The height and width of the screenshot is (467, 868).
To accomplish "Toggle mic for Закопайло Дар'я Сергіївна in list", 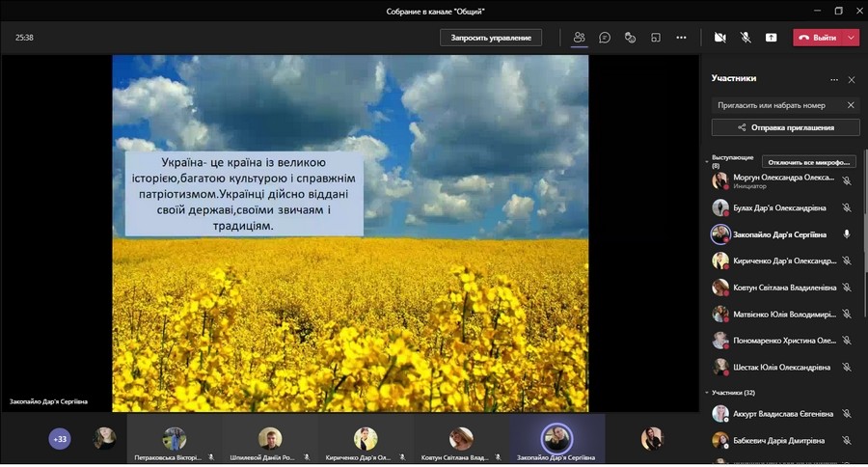I will 847,234.
